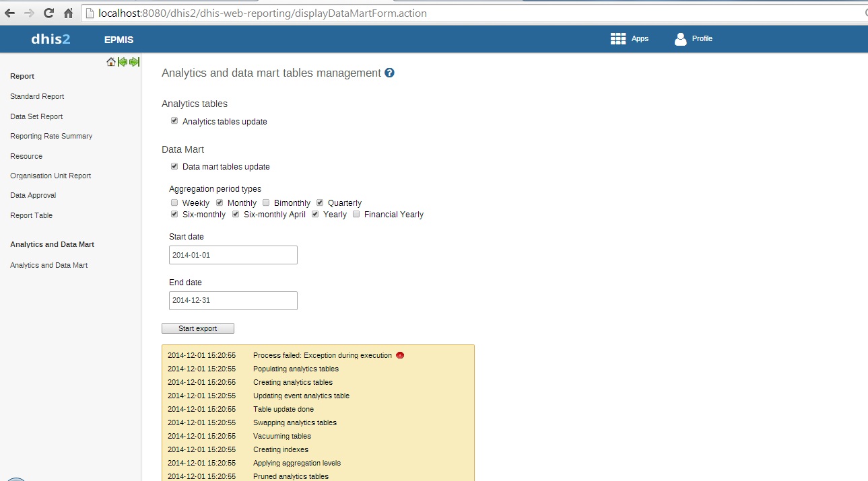868x481 pixels.
Task: Open Analytics and Data Mart link
Action: 48,265
